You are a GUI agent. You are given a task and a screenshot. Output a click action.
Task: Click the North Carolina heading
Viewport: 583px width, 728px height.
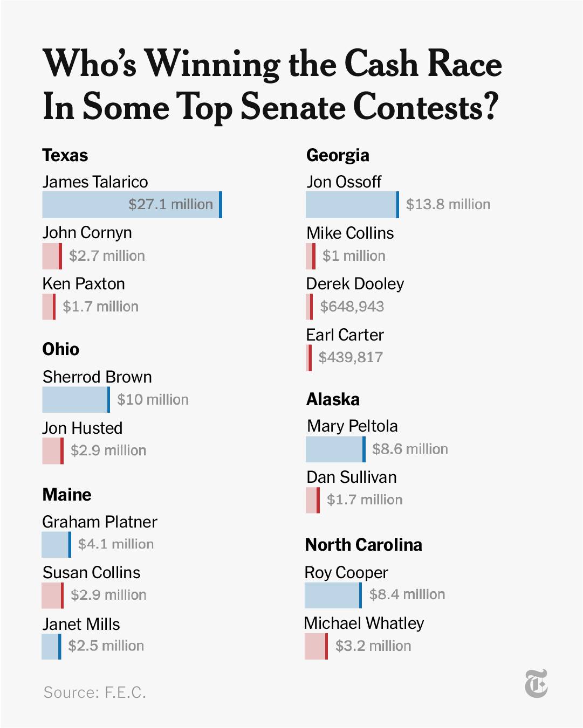pos(363,545)
